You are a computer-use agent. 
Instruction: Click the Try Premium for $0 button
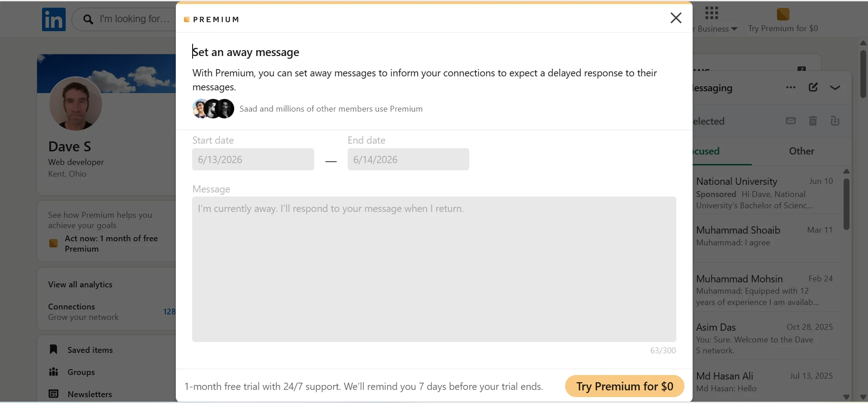(x=624, y=386)
